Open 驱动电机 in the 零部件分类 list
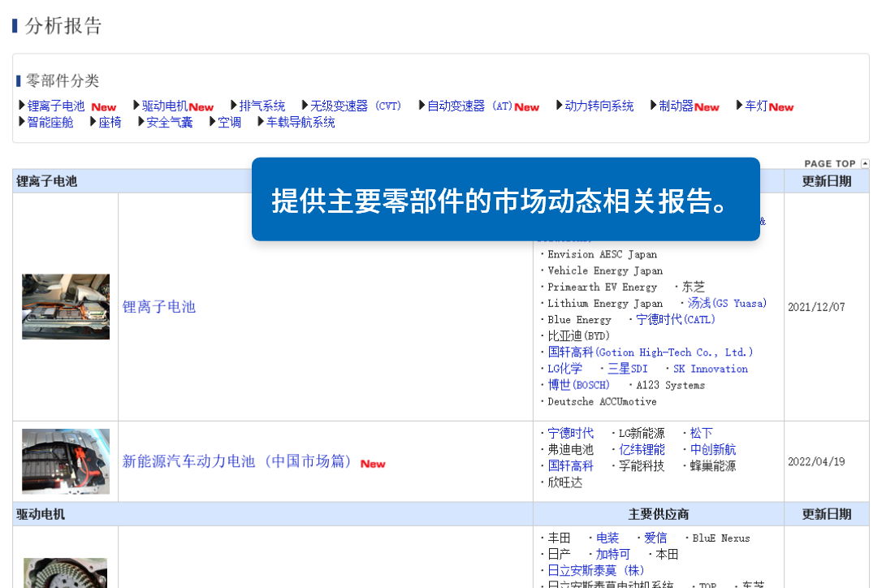882x588 pixels. (164, 106)
